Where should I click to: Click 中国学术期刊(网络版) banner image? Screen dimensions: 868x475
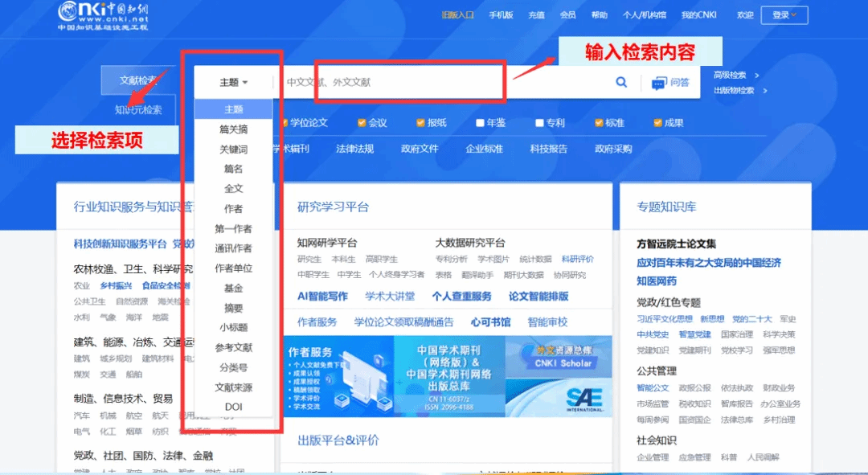(449, 376)
